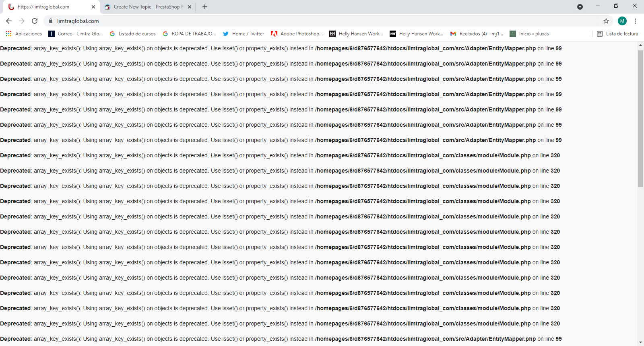This screenshot has height=346, width=644.
Task: Open Correo - Limtra Glo... bookmark
Action: pos(76,34)
